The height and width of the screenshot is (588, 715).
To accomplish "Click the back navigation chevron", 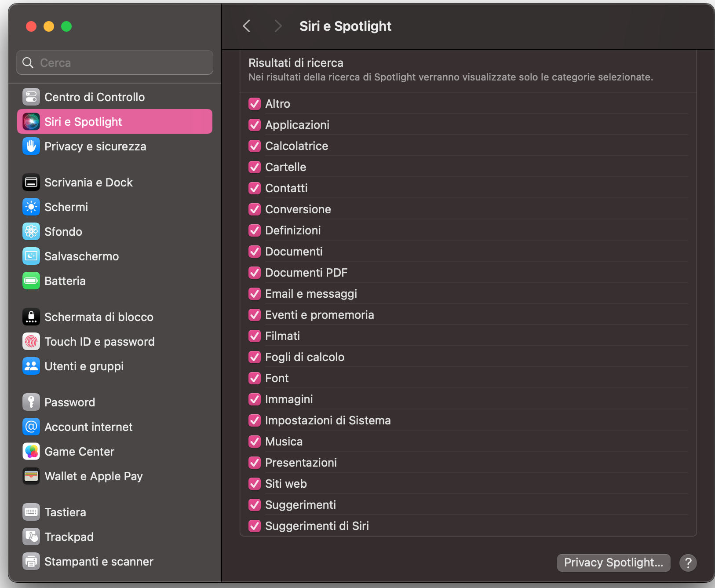I will (246, 26).
